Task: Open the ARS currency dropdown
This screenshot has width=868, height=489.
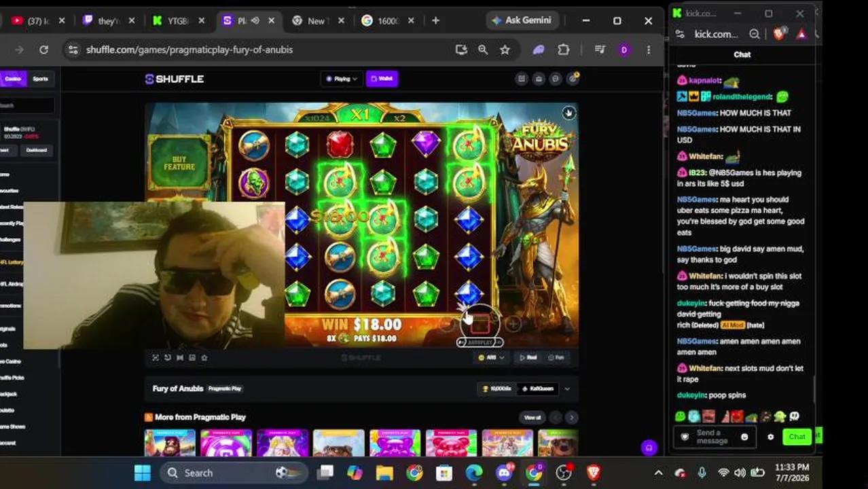Action: [x=492, y=357]
